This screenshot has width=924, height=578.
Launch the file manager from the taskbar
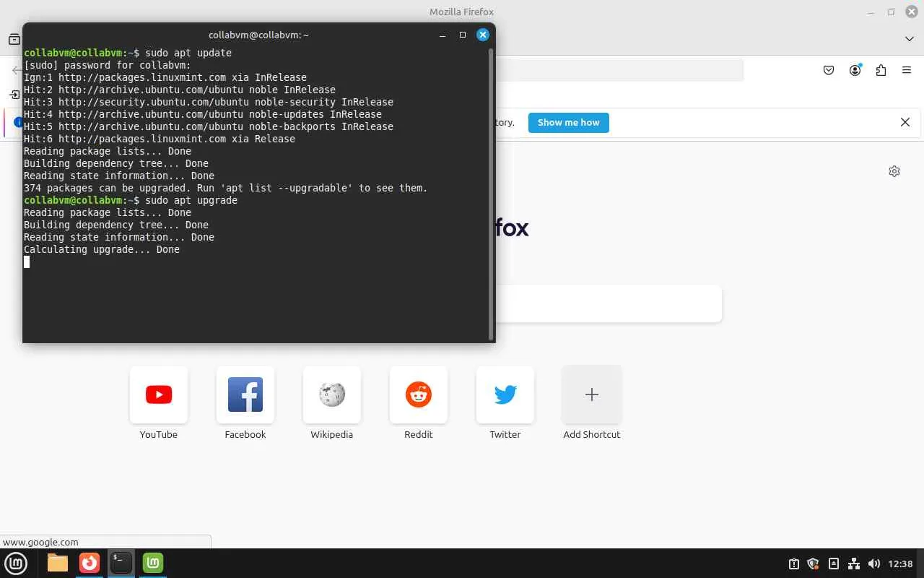coord(58,563)
